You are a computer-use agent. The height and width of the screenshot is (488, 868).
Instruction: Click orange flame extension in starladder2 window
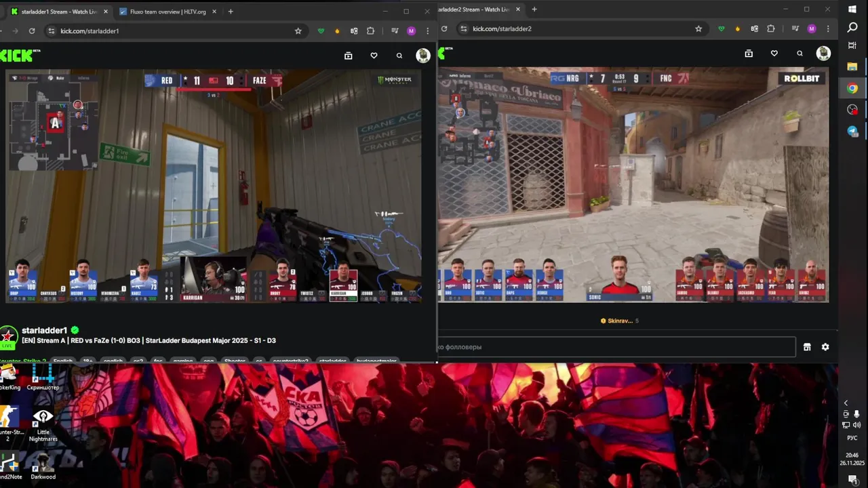click(x=738, y=28)
